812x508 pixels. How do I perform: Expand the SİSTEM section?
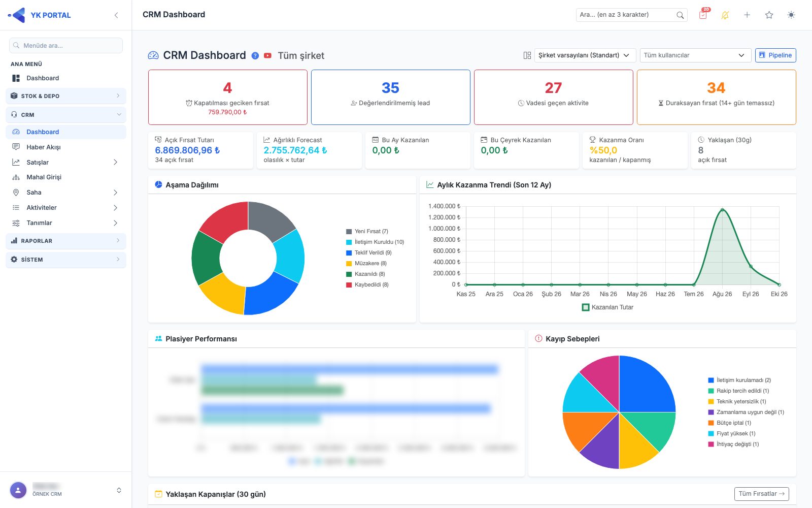pyautogui.click(x=66, y=260)
